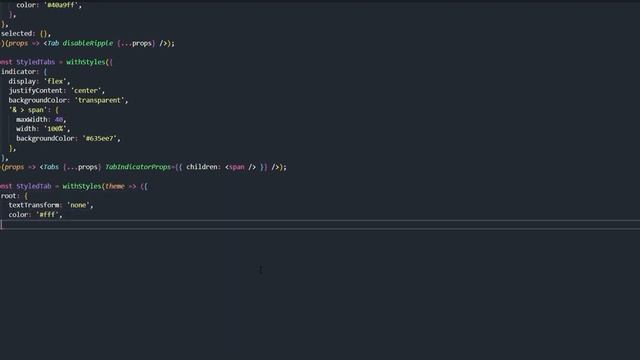Click the "textTransform: 'none'," line
This screenshot has width=640, height=360.
51,205
